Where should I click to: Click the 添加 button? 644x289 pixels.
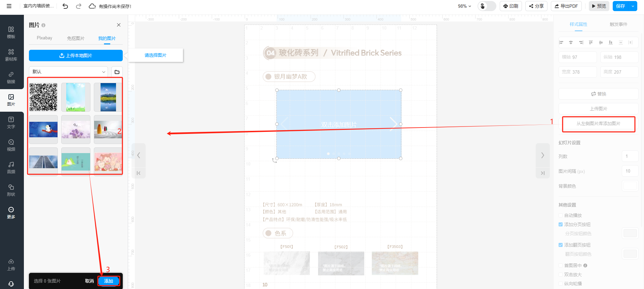click(109, 281)
